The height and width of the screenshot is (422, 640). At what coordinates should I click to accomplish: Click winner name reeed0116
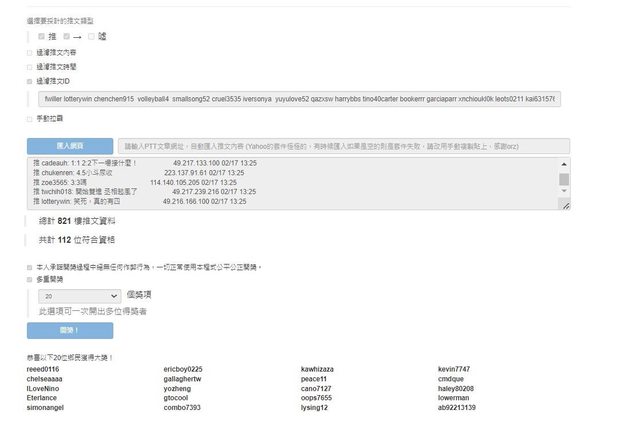43,370
